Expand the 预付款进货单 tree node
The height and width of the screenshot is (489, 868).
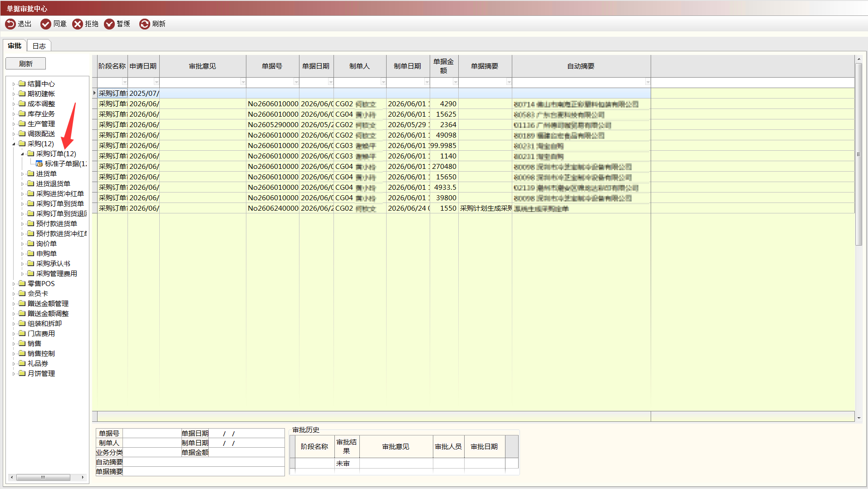click(22, 224)
